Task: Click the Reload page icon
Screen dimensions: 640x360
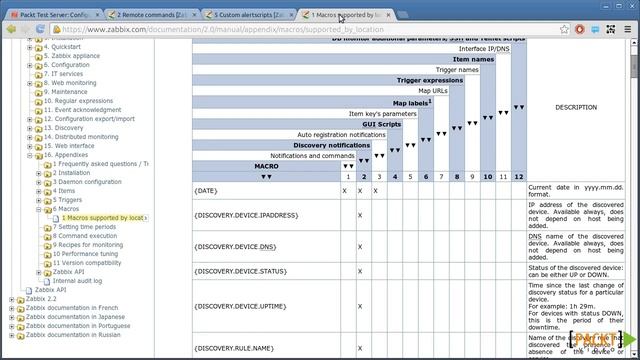Action: click(40, 29)
